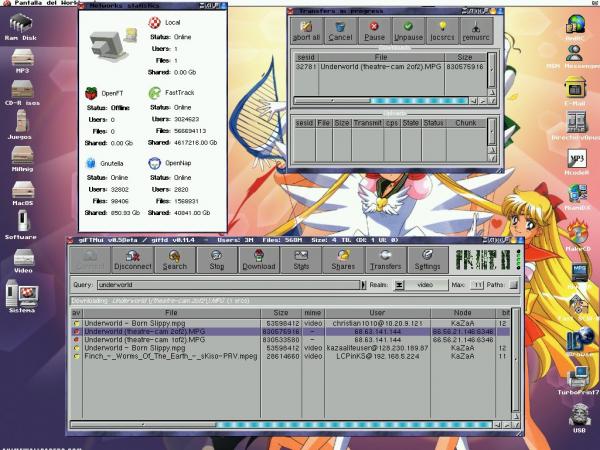This screenshot has height=450, width=600.
Task: Sort results by File column header
Action: tap(171, 313)
